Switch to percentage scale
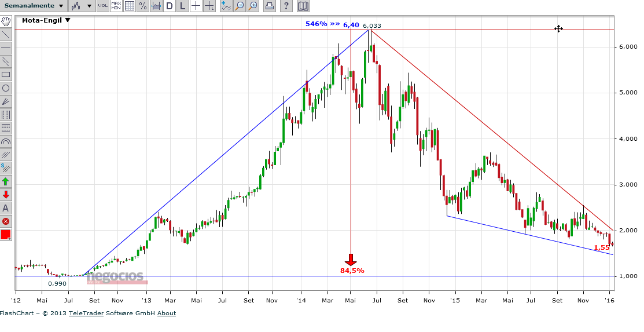 142,6
